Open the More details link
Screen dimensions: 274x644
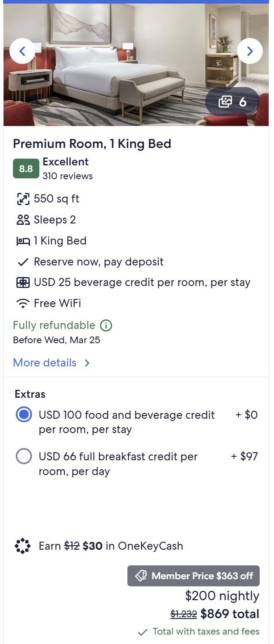pyautogui.click(x=45, y=363)
